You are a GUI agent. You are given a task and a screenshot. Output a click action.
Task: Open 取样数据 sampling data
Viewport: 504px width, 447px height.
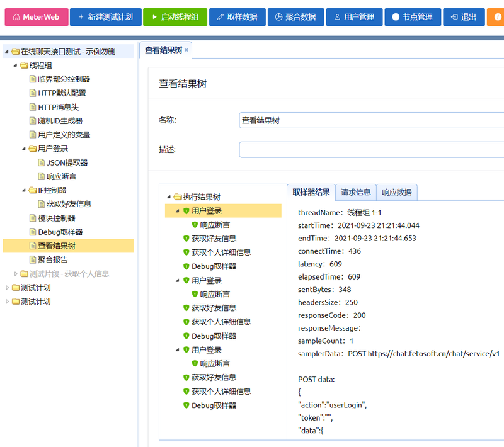(238, 17)
